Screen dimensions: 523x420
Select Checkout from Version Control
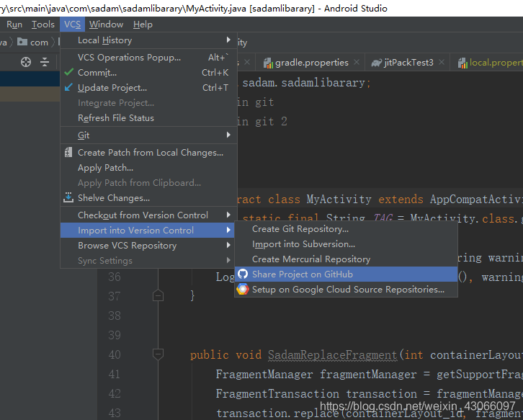[x=148, y=215]
